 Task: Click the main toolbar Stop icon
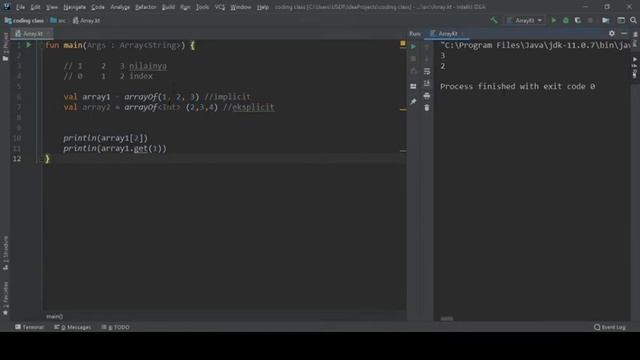(590, 20)
